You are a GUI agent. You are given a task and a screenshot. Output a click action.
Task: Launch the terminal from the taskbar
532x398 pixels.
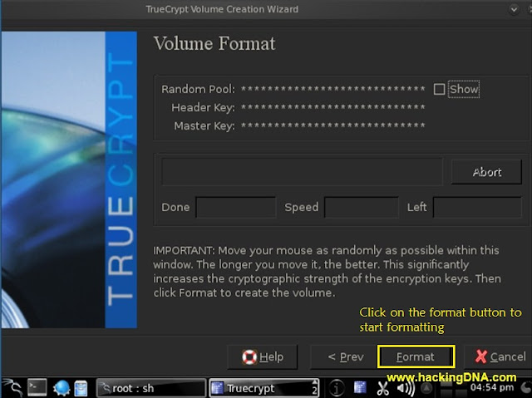pos(37,387)
